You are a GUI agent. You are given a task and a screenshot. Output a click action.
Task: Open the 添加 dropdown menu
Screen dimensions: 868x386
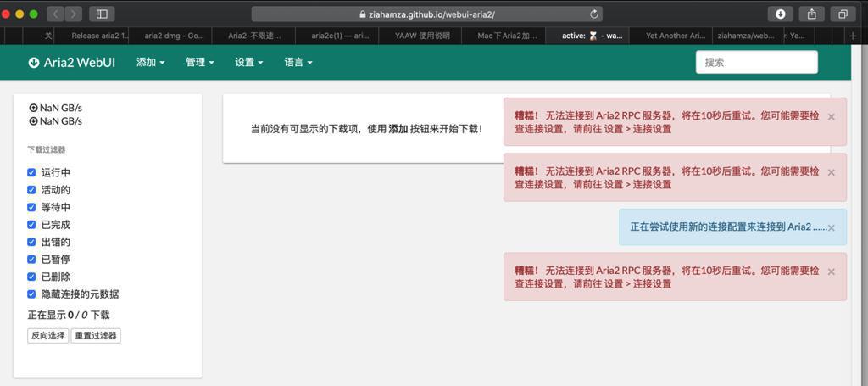[x=151, y=63]
